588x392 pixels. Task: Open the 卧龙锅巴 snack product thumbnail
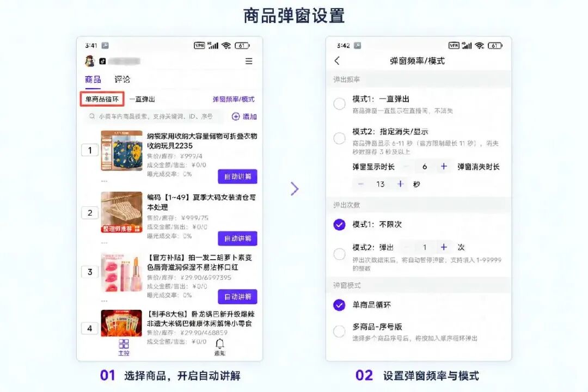[121, 323]
